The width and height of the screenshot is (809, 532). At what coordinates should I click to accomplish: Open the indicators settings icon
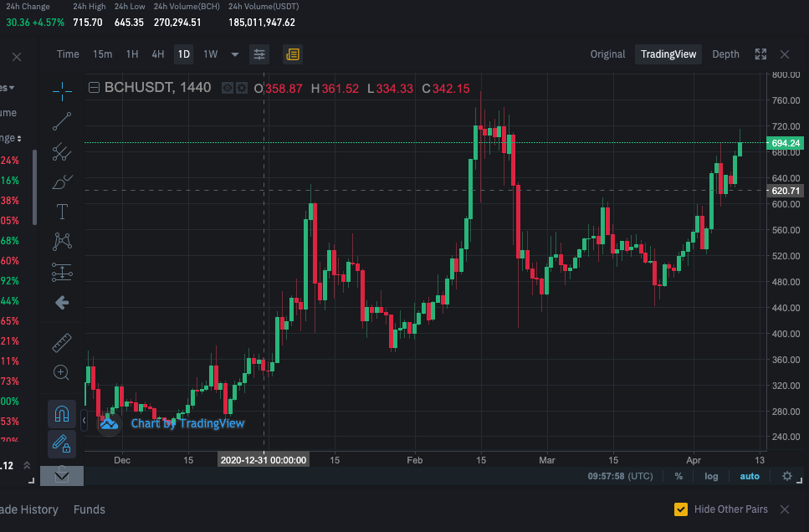click(259, 54)
